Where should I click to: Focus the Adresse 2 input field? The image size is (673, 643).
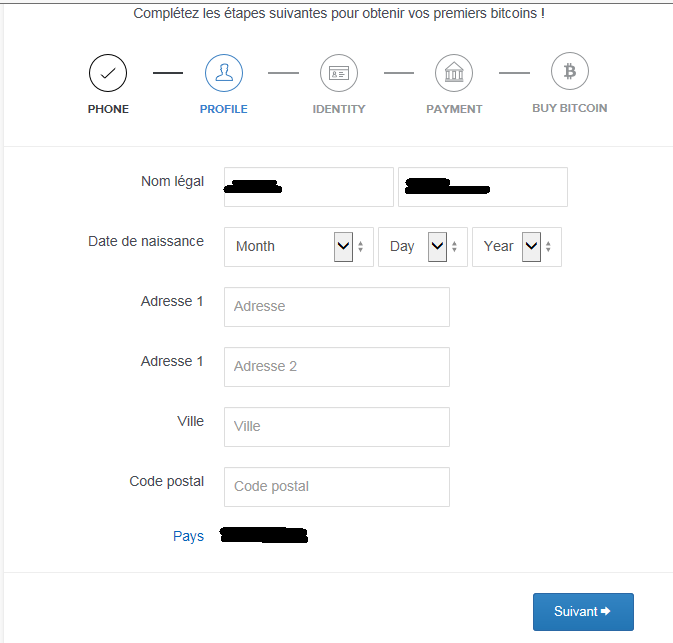pos(337,367)
